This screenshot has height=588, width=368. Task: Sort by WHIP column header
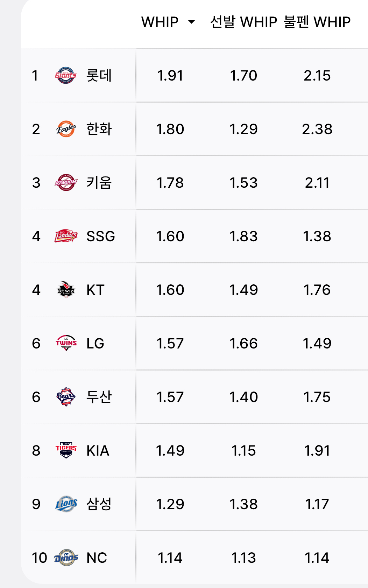(x=160, y=22)
